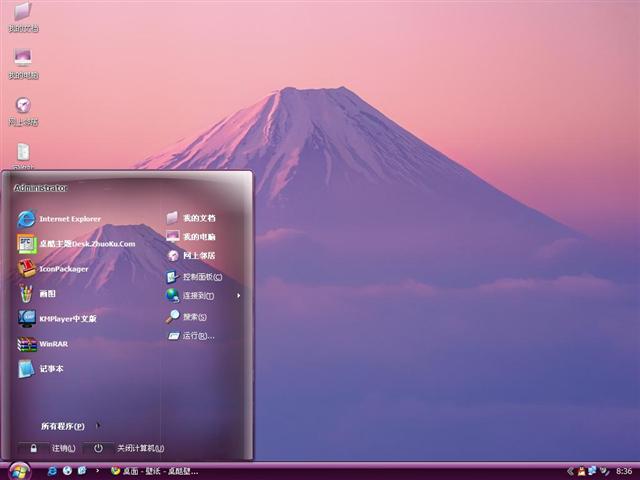Open the QQ penguin tray icon
This screenshot has width=640, height=480.
(x=582, y=471)
